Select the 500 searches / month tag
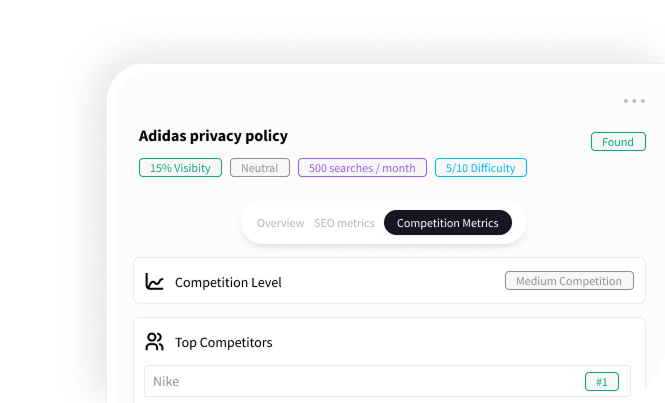665x403 pixels. (362, 168)
